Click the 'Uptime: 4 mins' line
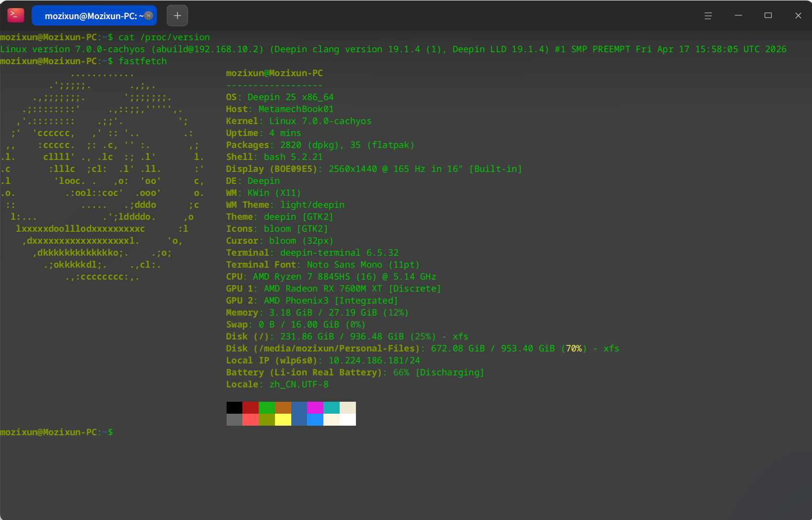This screenshot has height=520, width=812. (x=263, y=133)
